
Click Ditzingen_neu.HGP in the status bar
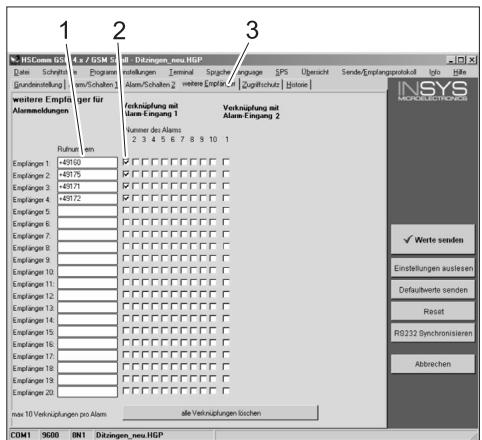click(x=130, y=435)
